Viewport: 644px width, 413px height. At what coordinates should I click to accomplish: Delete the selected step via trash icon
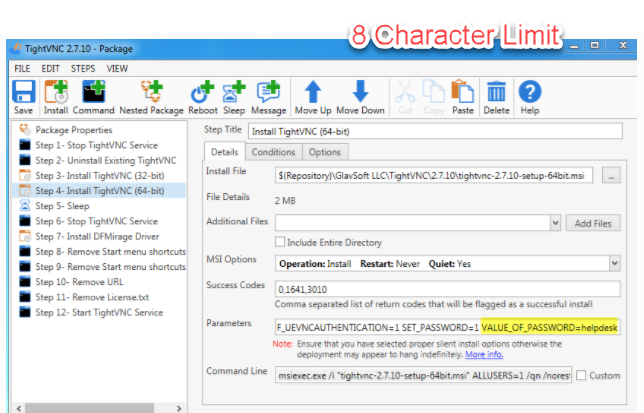click(x=496, y=97)
